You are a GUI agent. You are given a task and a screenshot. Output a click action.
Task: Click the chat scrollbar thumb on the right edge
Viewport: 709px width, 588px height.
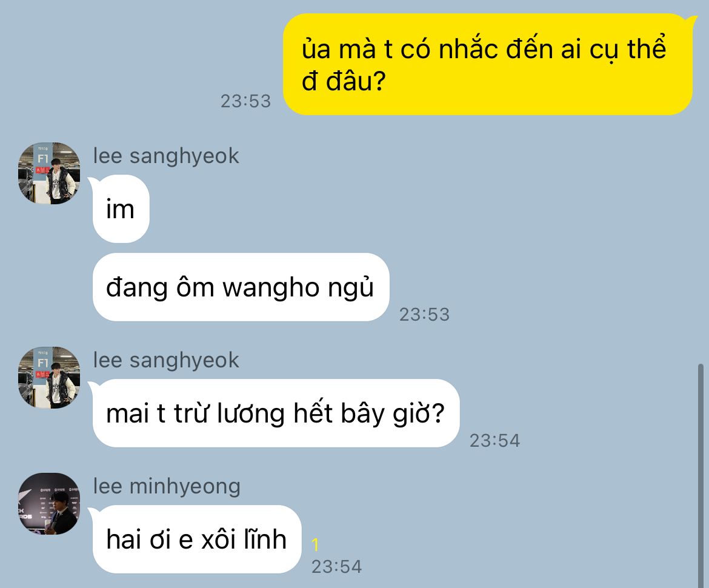pyautogui.click(x=701, y=475)
